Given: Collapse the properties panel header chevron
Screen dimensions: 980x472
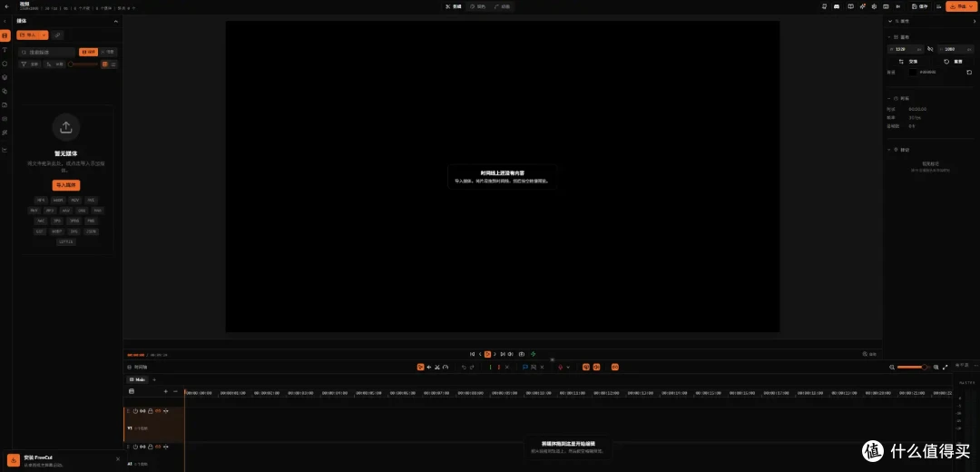Looking at the screenshot, I should (890, 21).
